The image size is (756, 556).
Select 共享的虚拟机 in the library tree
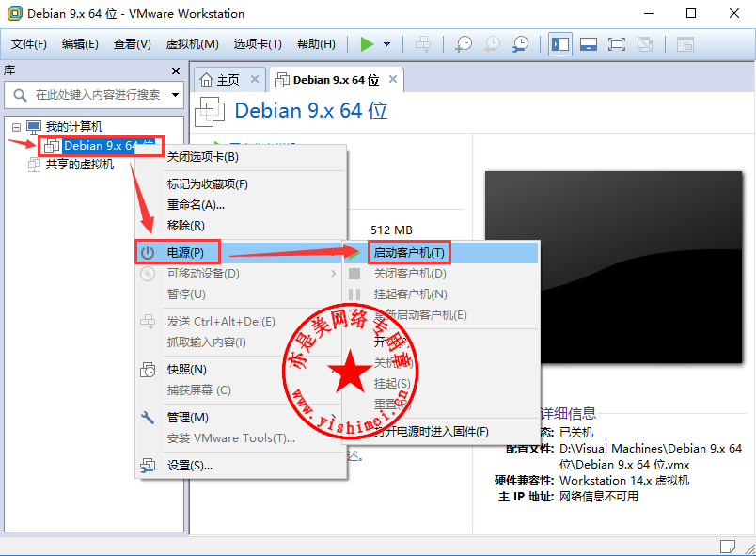point(80,165)
